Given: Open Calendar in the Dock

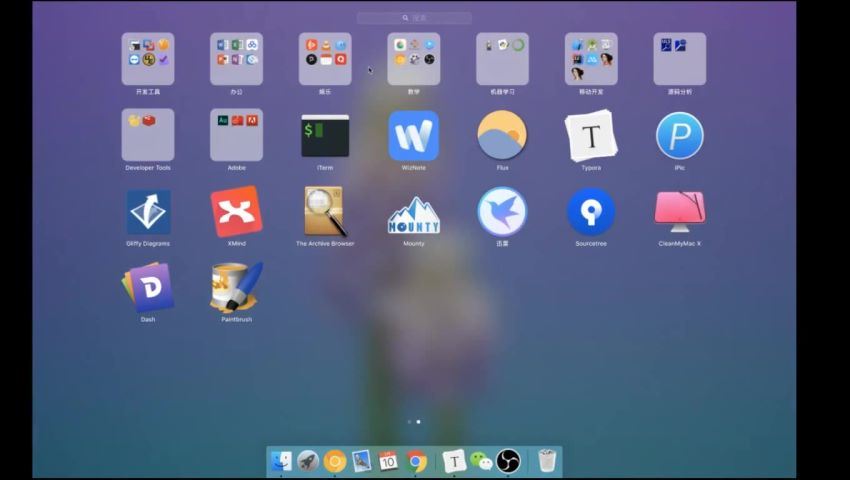Looking at the screenshot, I should 388,462.
